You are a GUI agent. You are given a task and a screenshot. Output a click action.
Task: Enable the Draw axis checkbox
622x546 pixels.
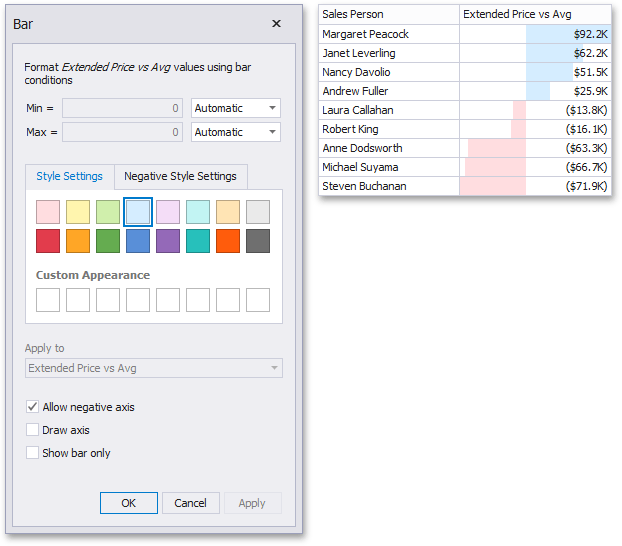(x=33, y=430)
